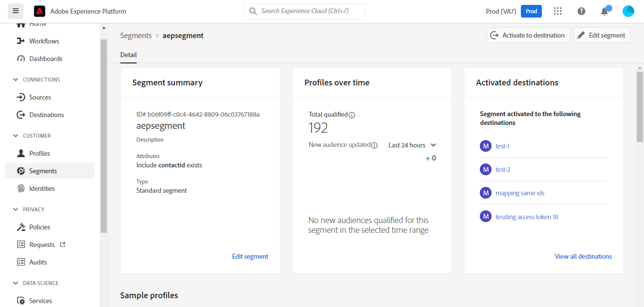
Task: Click the help question mark icon
Action: tap(581, 11)
